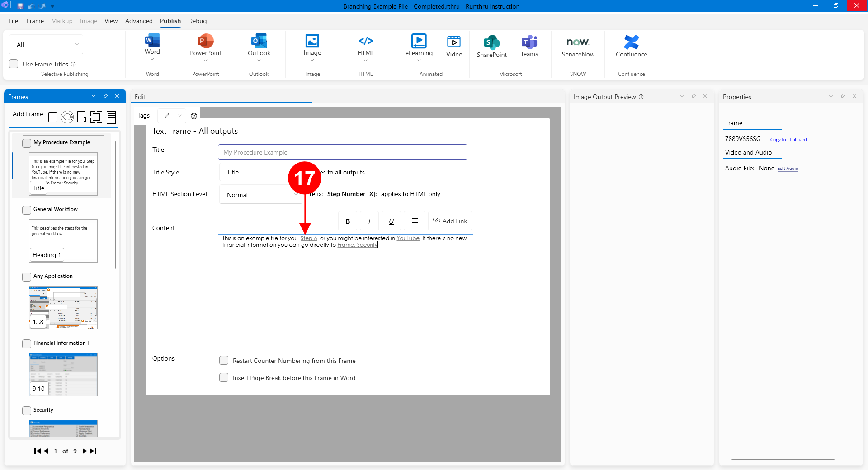Publish to Word using the Word icon

pyautogui.click(x=152, y=41)
